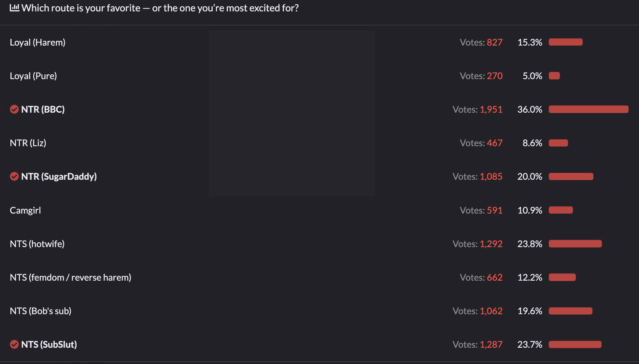
Task: Click the 23.8% result bar for NTS (hotwife)
Action: pyautogui.click(x=575, y=244)
